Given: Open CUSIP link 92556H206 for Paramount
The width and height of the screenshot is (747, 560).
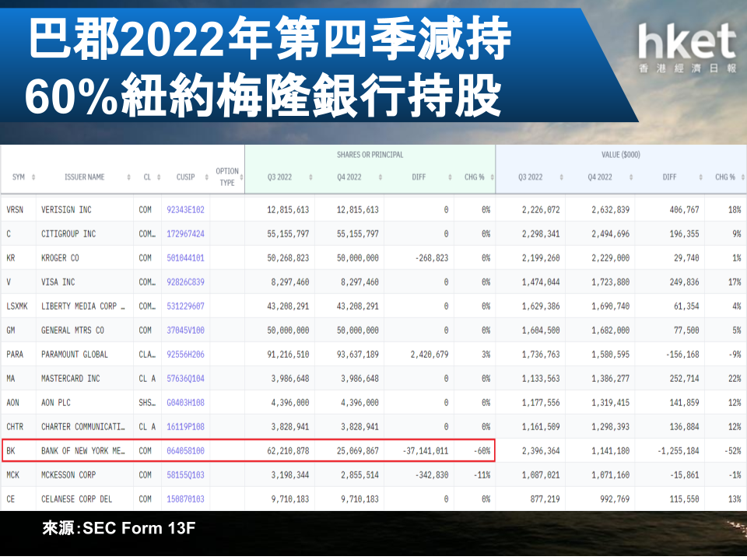Looking at the screenshot, I should (x=185, y=355).
